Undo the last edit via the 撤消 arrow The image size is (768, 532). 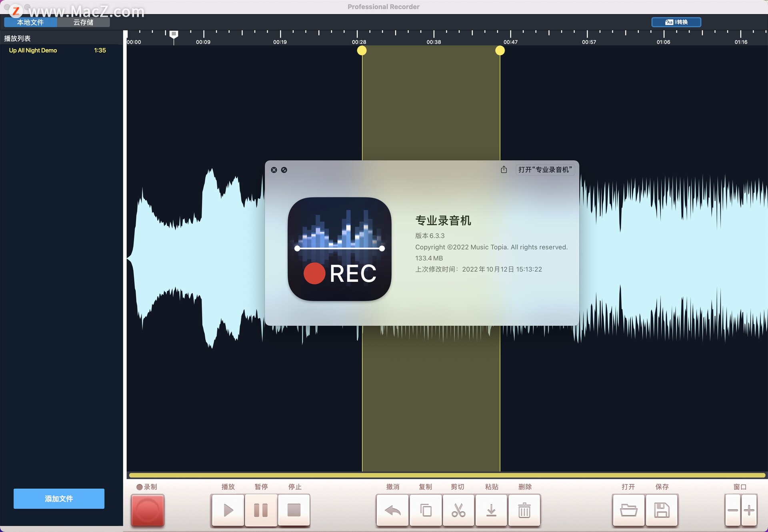[x=392, y=510]
